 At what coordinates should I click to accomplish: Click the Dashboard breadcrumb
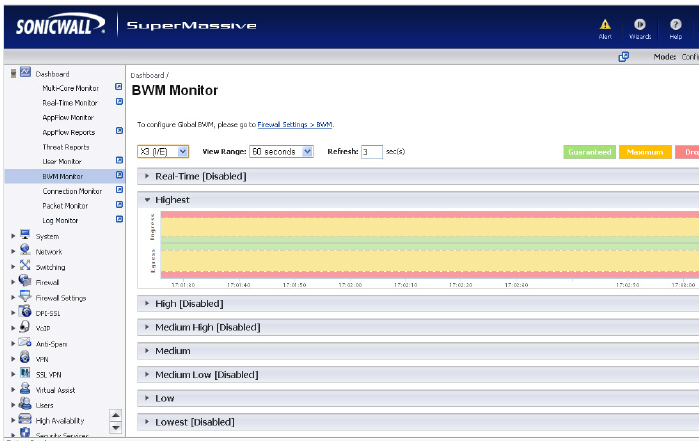[x=148, y=75]
